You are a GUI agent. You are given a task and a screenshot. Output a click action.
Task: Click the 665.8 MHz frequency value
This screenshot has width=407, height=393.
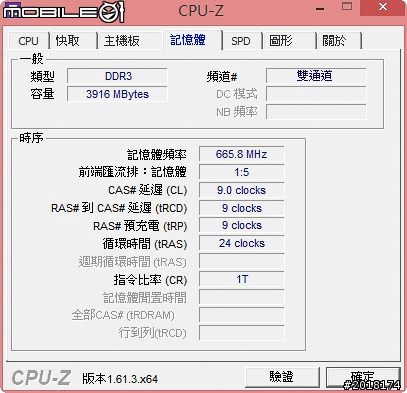pyautogui.click(x=242, y=154)
